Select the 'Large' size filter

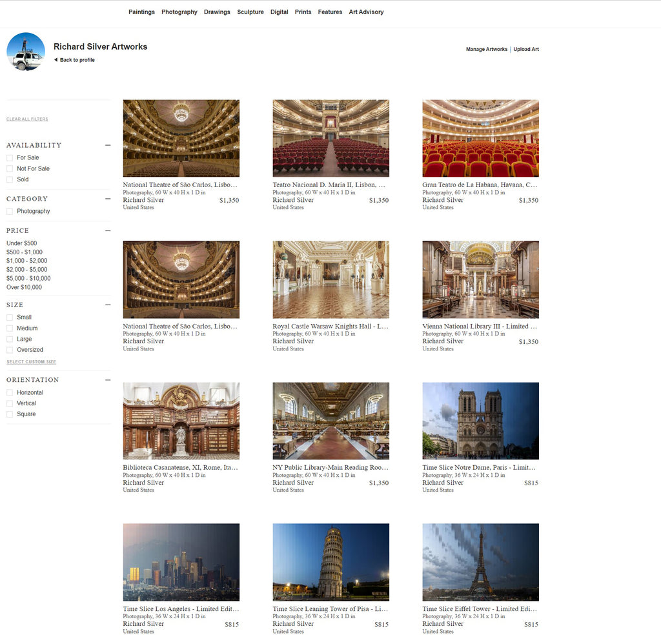[x=10, y=339]
